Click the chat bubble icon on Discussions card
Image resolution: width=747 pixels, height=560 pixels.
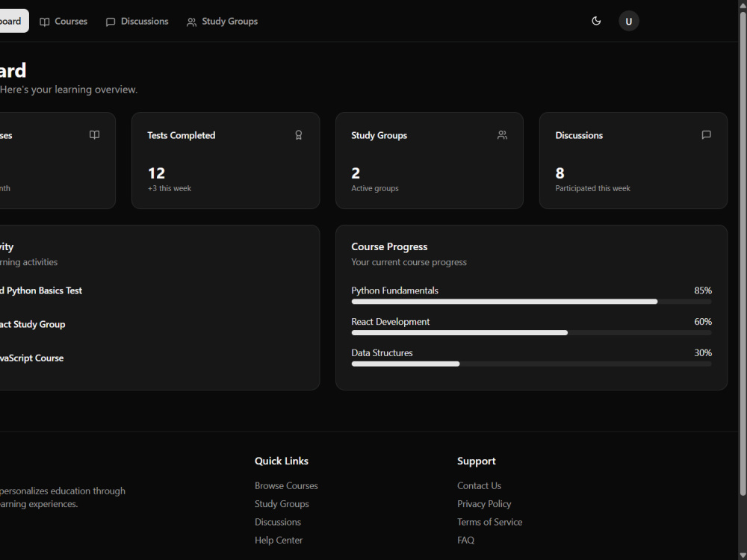click(707, 134)
